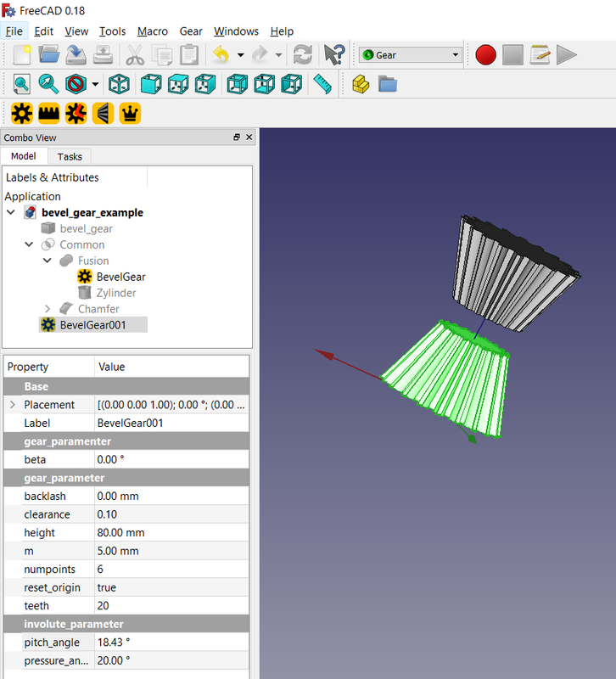Open the Gear workbench selector dropdown
The height and width of the screenshot is (679, 616).
point(411,55)
